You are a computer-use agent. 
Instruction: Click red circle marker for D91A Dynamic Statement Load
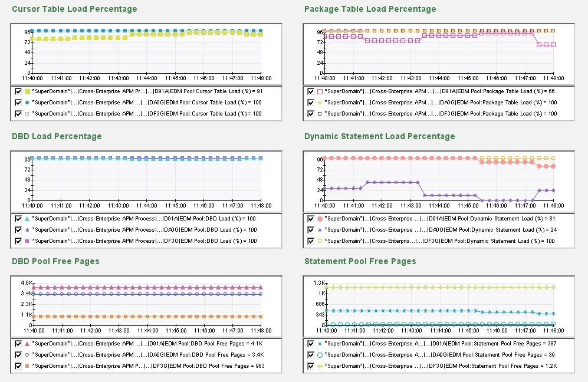tap(320, 219)
